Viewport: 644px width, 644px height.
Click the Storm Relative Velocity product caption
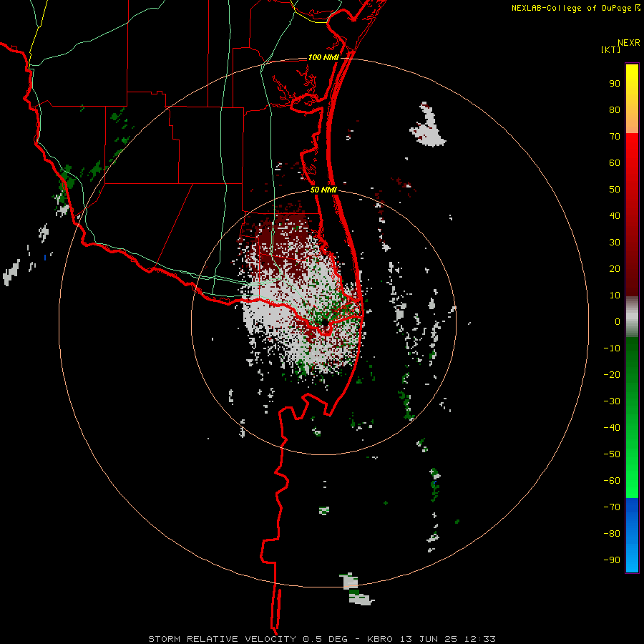[322, 639]
